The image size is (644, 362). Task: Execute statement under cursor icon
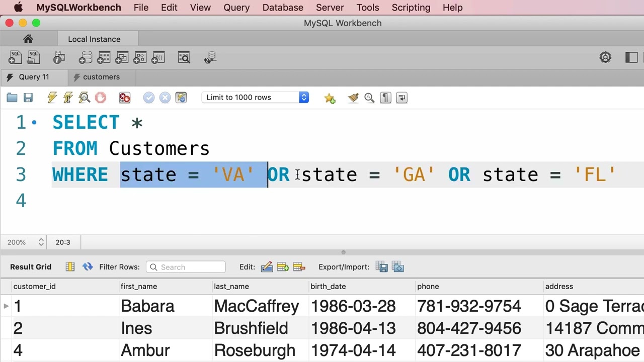(x=68, y=98)
